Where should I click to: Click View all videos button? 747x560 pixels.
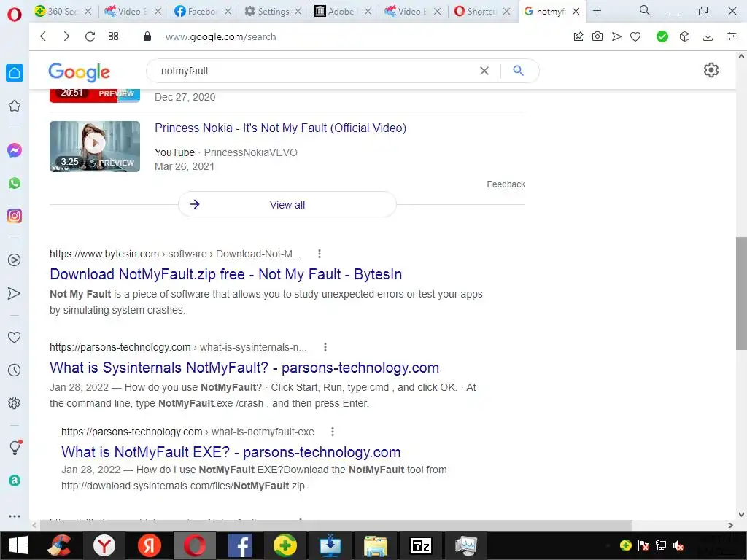pos(287,205)
